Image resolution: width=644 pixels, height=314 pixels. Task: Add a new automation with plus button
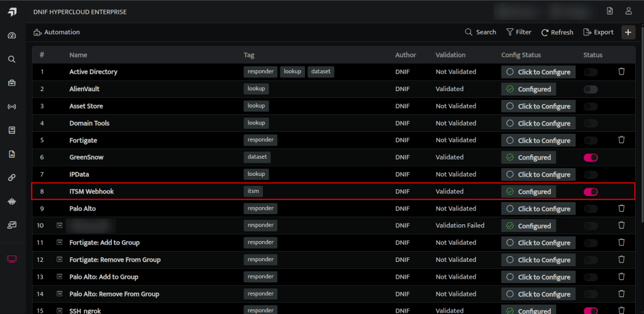click(628, 32)
